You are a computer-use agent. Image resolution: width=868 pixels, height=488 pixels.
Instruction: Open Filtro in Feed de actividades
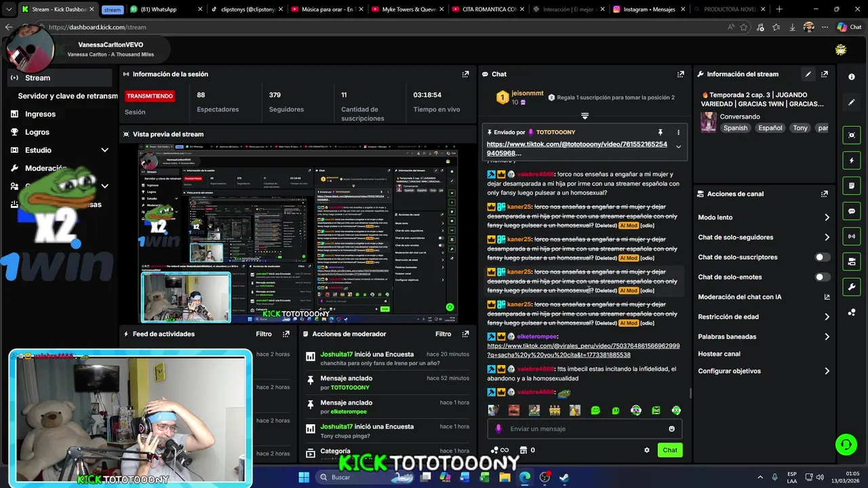tap(264, 334)
